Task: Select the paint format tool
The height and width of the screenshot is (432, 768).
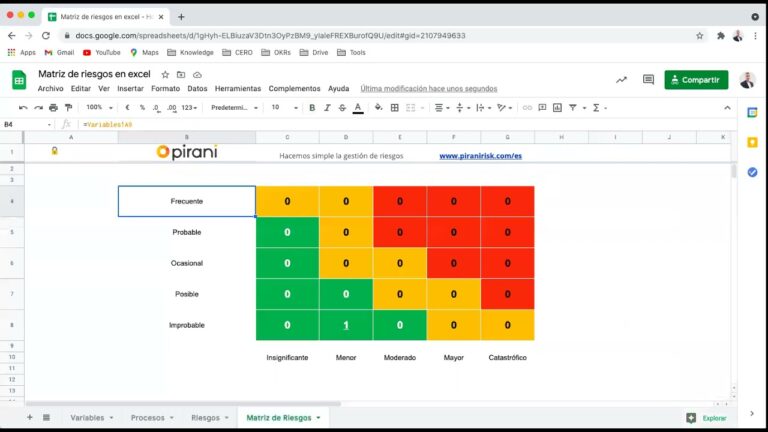Action: (x=68, y=107)
